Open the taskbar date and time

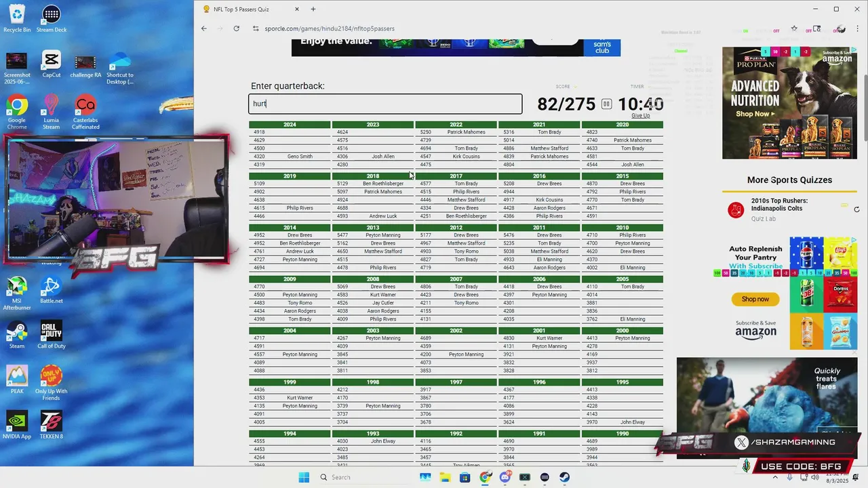click(x=837, y=477)
